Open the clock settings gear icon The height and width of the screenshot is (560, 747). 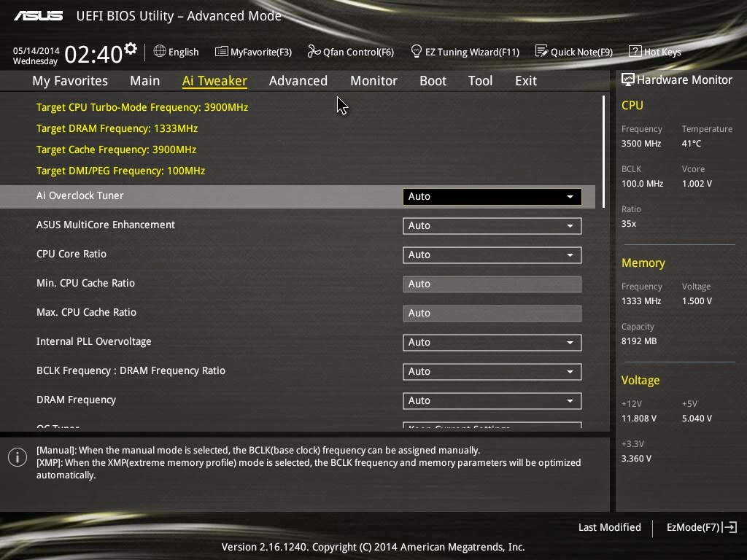(131, 49)
